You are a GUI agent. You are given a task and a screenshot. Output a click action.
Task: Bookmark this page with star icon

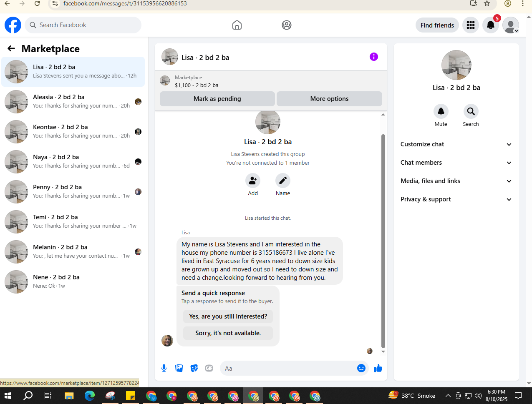coord(487,3)
